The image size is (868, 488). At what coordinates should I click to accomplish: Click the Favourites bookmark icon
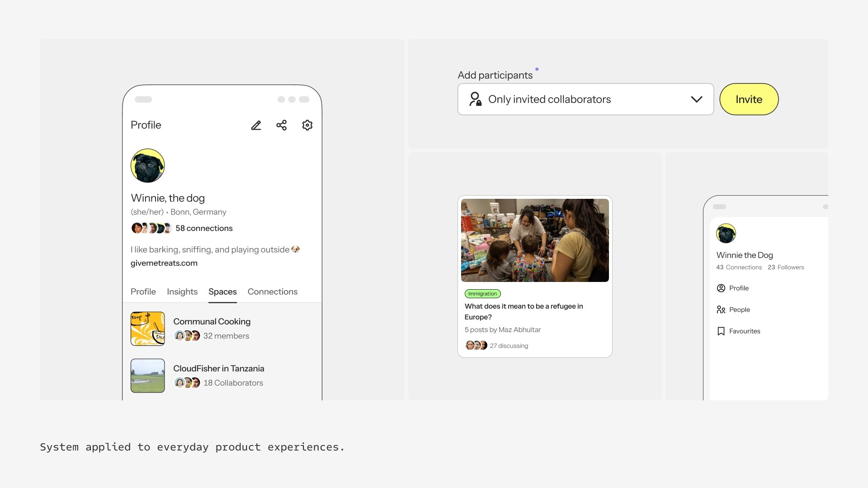(x=721, y=331)
